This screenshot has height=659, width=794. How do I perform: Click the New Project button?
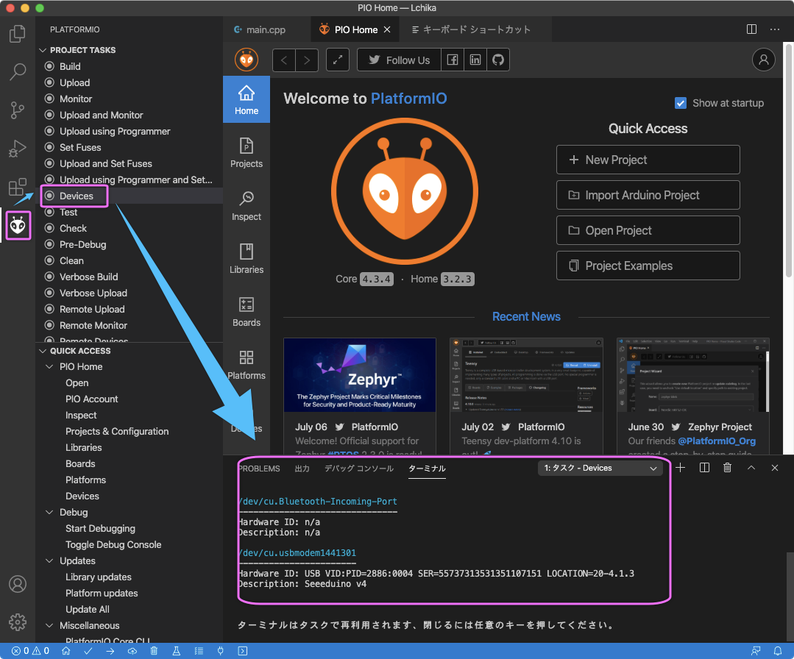tap(647, 160)
